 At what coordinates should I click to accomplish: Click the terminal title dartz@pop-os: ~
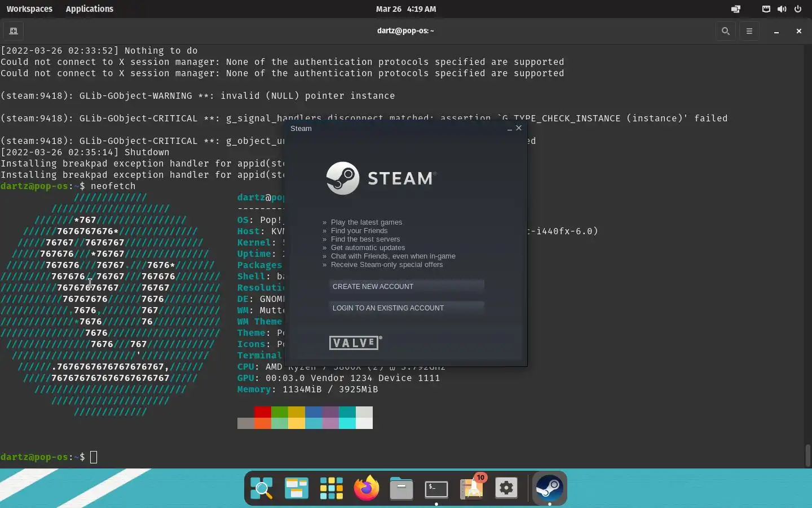tap(405, 31)
